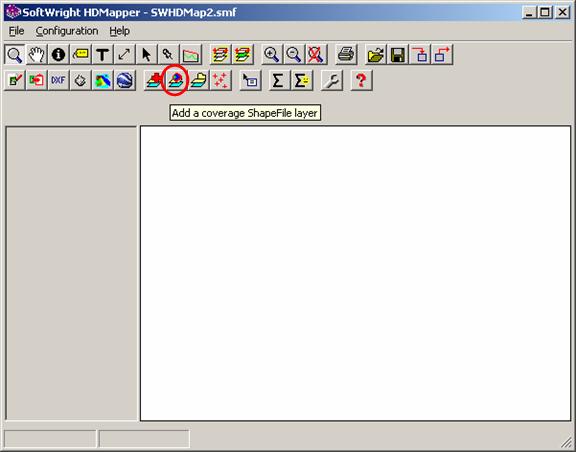Open the Configuration menu
The height and width of the screenshot is (452, 576).
tap(67, 31)
